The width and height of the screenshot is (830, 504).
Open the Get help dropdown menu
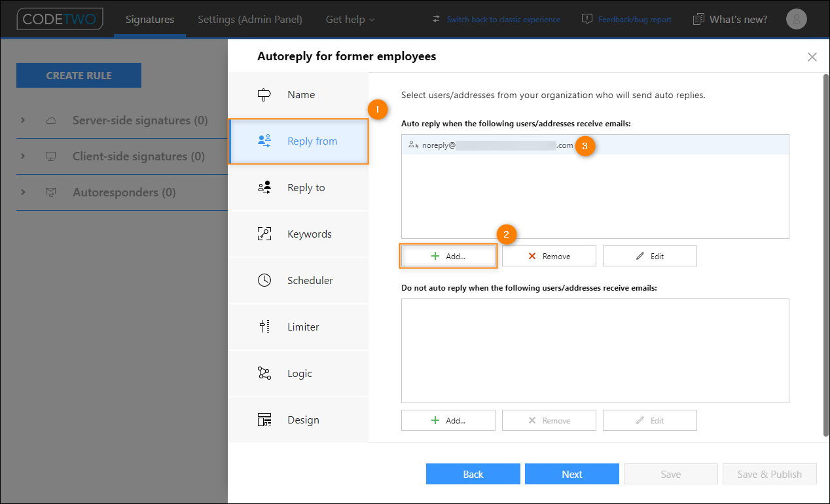(350, 20)
